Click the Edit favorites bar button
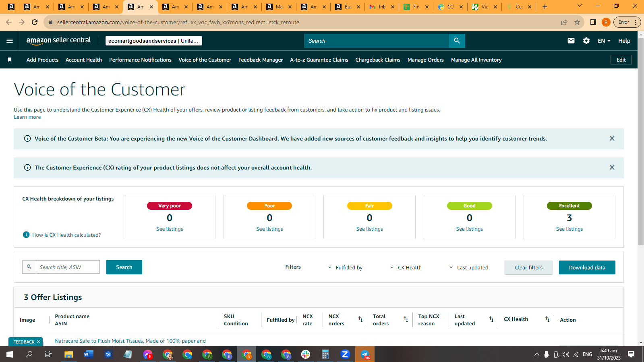This screenshot has height=362, width=644. 621,60
